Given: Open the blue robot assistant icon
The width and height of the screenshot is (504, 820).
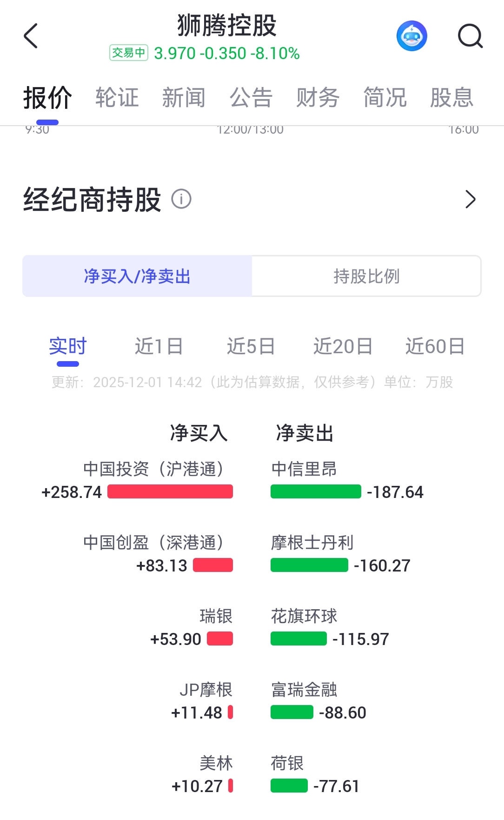Looking at the screenshot, I should (412, 36).
